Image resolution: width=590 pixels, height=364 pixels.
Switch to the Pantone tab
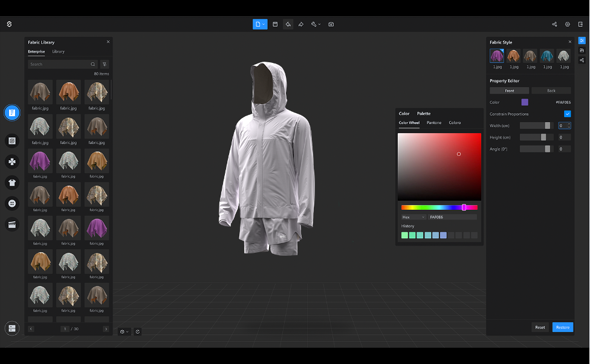pyautogui.click(x=433, y=123)
